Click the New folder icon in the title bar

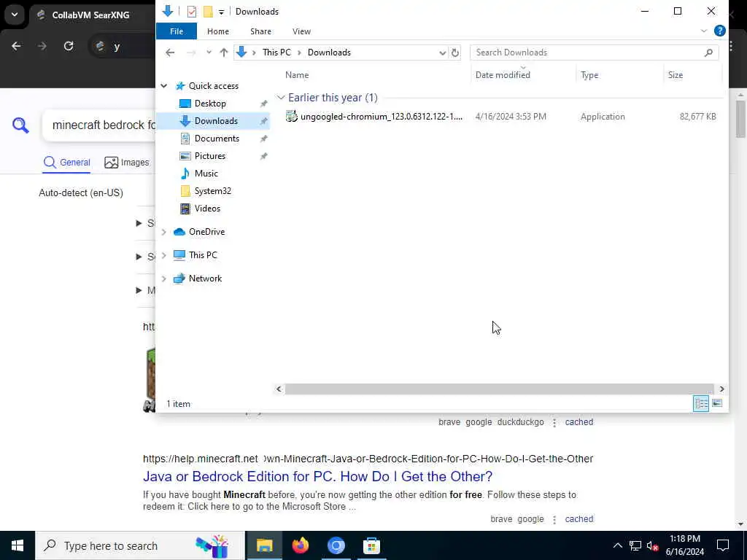click(208, 12)
